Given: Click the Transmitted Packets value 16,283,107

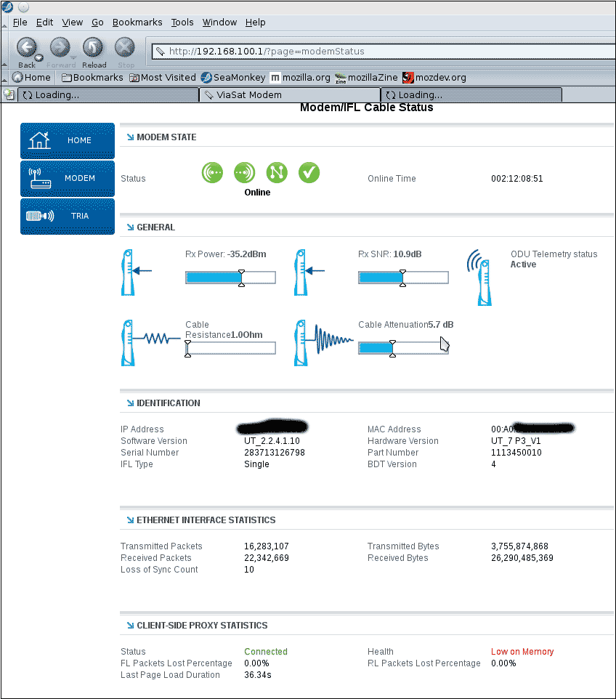Looking at the screenshot, I should [267, 546].
